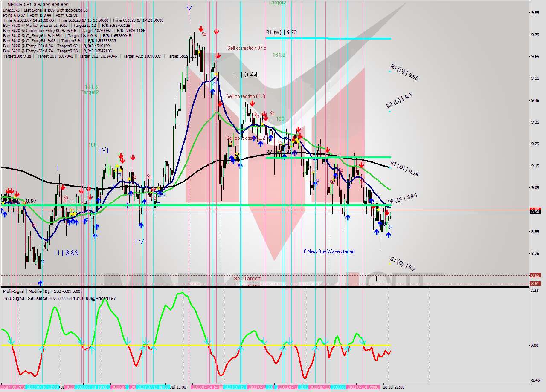The height and width of the screenshot is (392, 546).
Task: Click the 'Sell correction 87.5' label
Action: 247,48
